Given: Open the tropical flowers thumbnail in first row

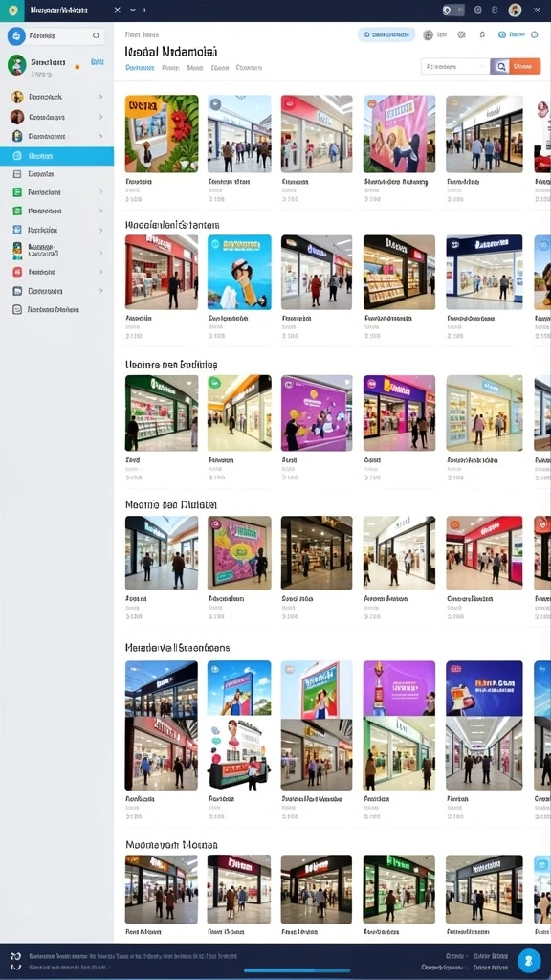Looking at the screenshot, I should click(162, 134).
